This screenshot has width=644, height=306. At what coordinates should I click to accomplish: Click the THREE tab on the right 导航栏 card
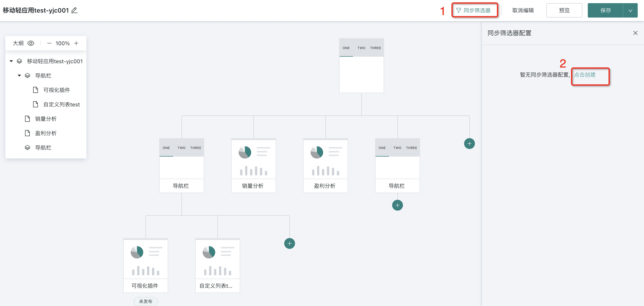[411, 148]
